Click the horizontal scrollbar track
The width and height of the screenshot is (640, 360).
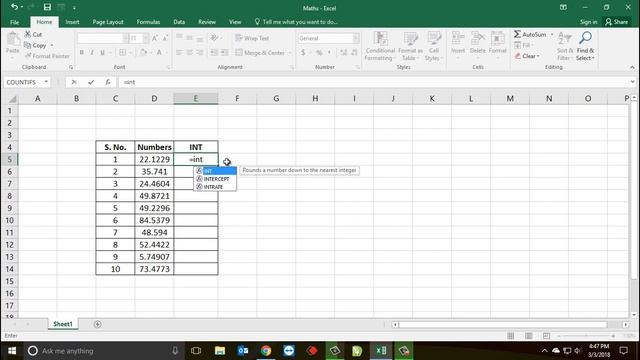click(x=503, y=324)
